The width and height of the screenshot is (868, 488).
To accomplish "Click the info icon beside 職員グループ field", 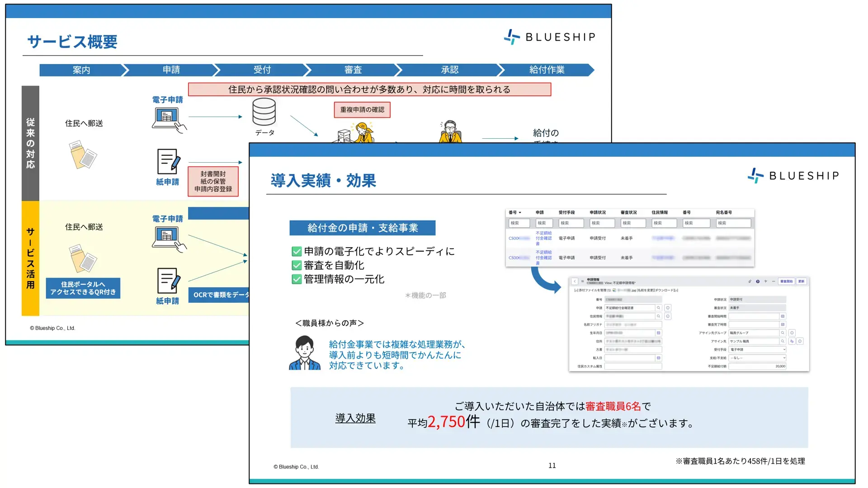I will coord(792,333).
